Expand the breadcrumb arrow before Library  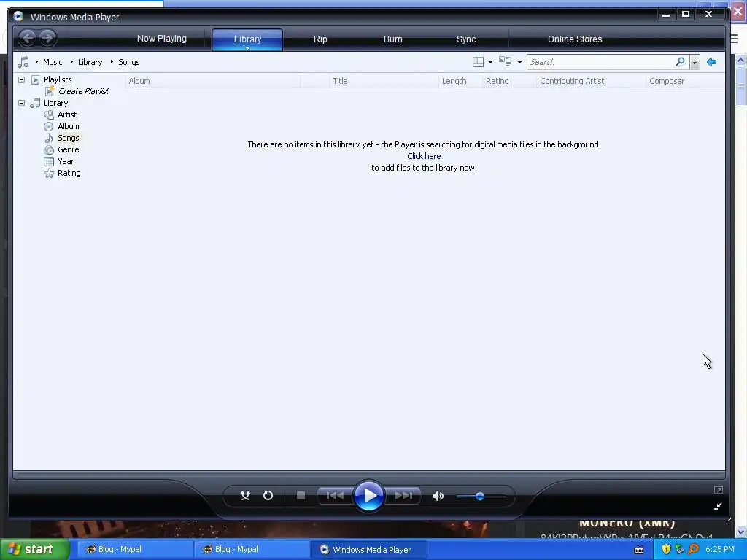pyautogui.click(x=71, y=62)
